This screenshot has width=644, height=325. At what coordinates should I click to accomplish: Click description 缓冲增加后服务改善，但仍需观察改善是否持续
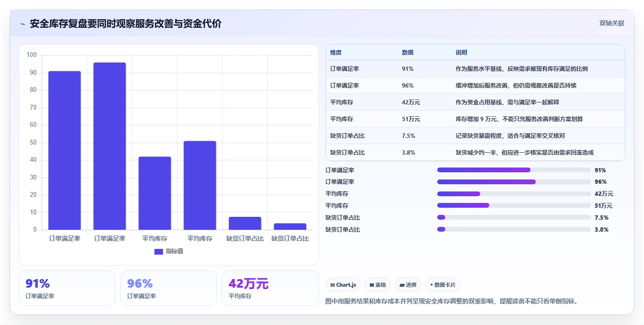point(516,86)
